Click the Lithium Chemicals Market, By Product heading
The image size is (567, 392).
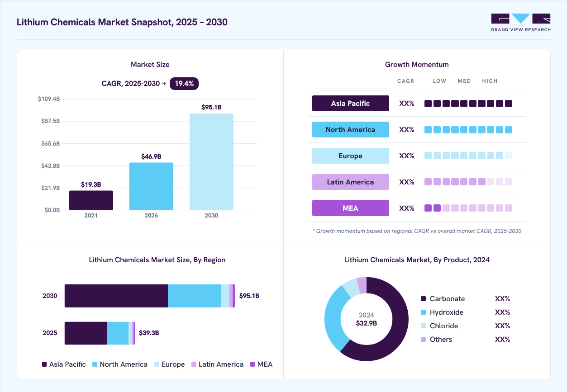[x=417, y=260]
